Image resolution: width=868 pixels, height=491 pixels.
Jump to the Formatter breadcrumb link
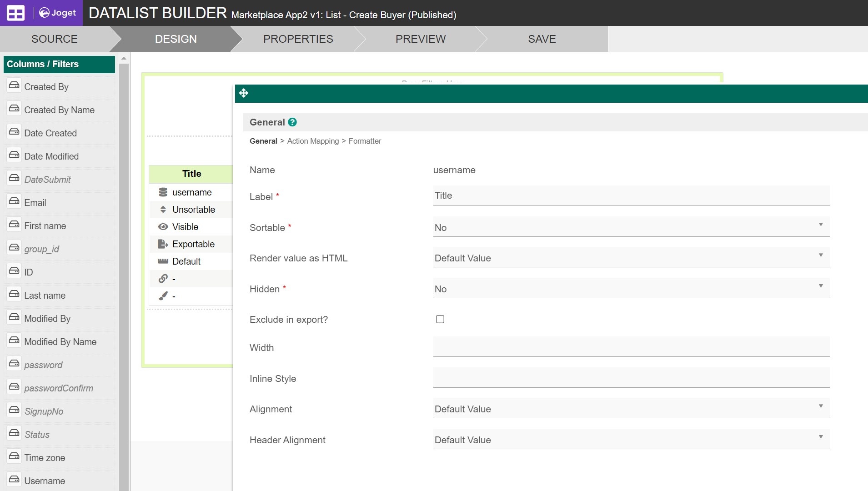pyautogui.click(x=365, y=141)
